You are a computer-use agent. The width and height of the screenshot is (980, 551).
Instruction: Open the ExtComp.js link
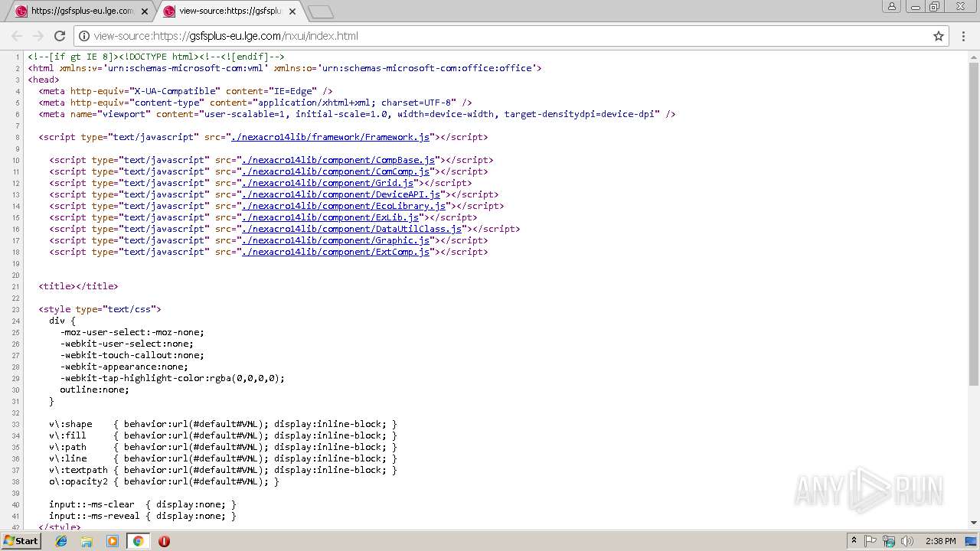pos(336,252)
